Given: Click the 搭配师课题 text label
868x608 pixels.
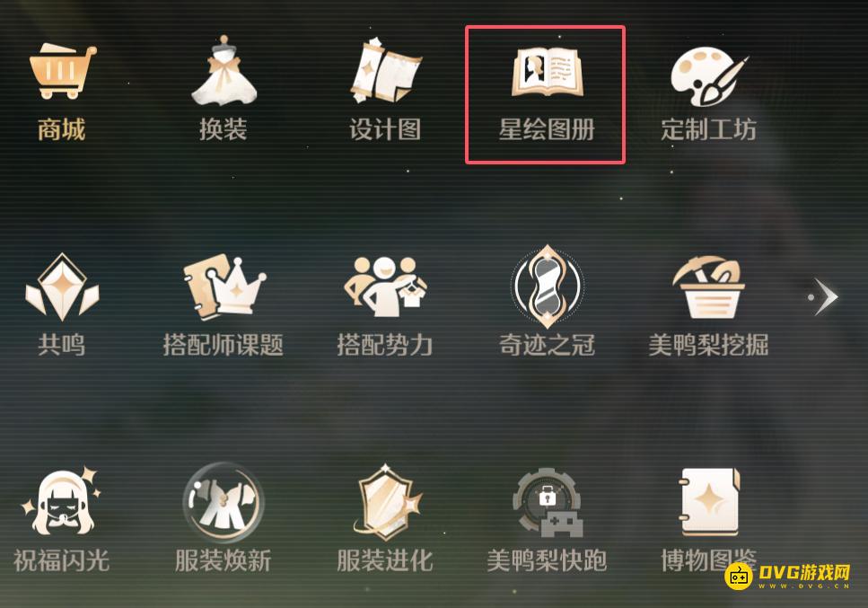Looking at the screenshot, I should click(224, 345).
